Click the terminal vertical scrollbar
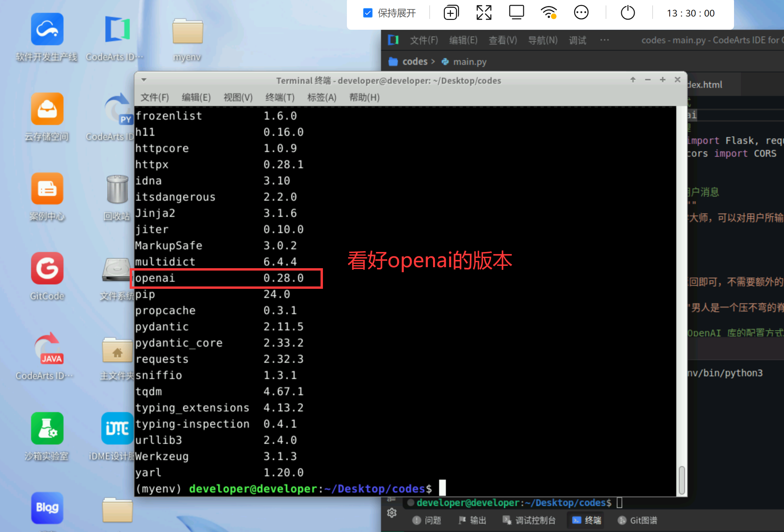 682,480
